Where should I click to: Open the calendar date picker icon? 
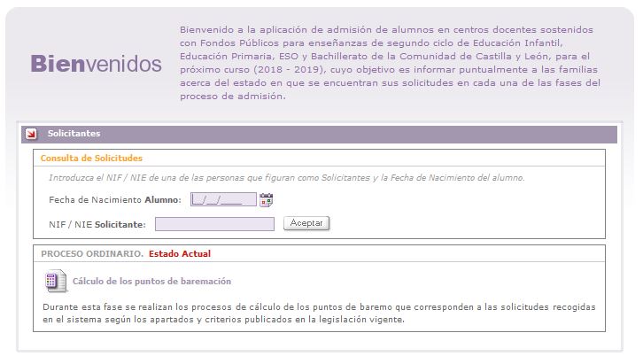(266, 200)
